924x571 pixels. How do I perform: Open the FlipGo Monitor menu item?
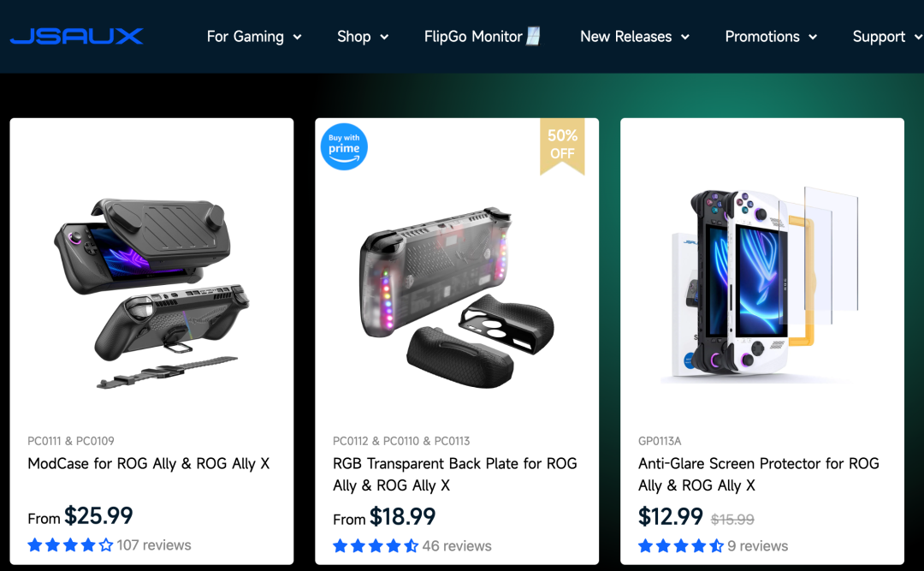coord(473,37)
